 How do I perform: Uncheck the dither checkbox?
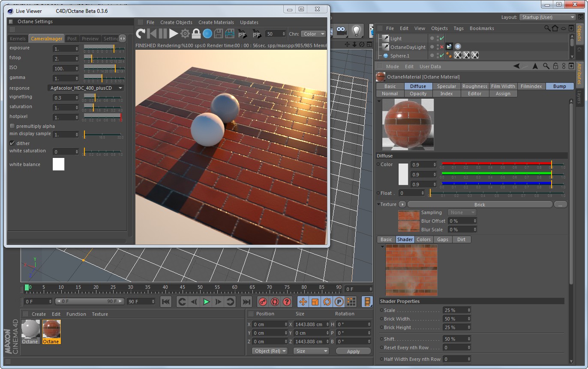pyautogui.click(x=12, y=143)
